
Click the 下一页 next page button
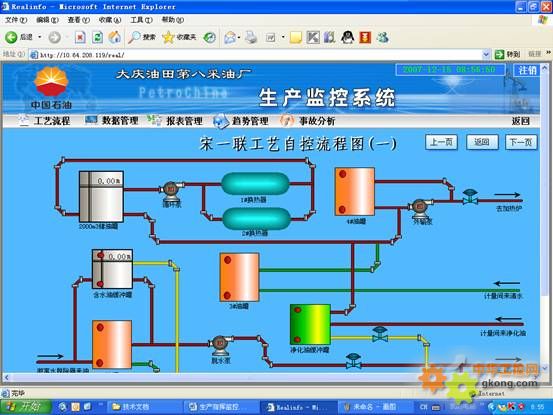tap(521, 142)
